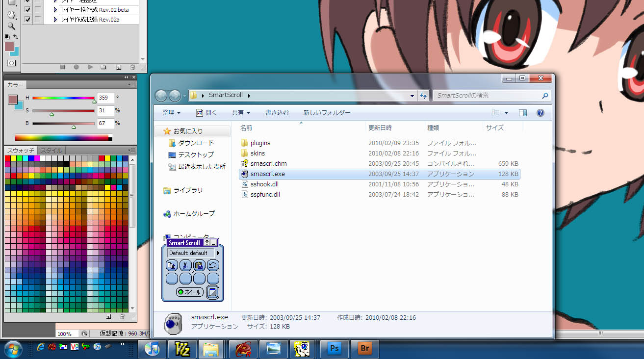The height and width of the screenshot is (359, 644).
Task: Open the Swatches panel options menu
Action: pos(131,150)
